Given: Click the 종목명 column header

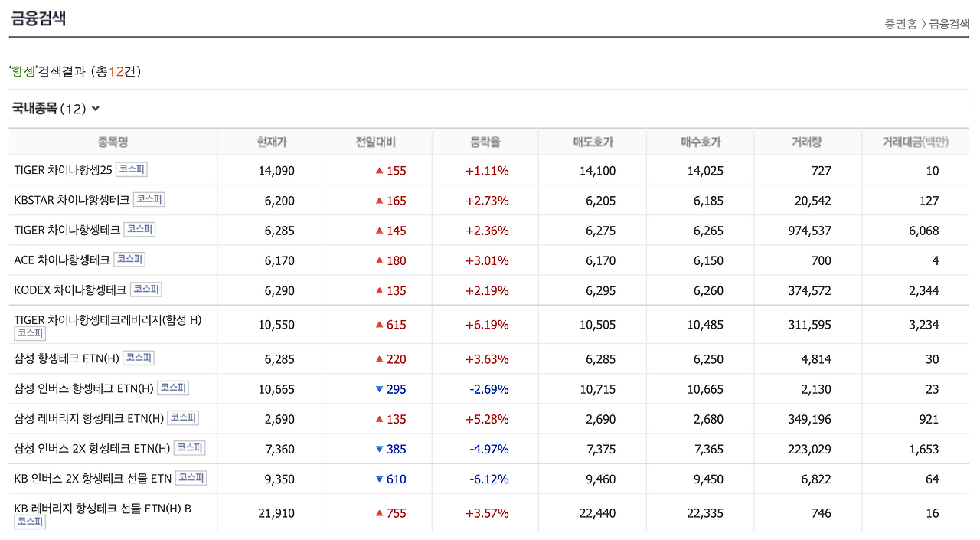Looking at the screenshot, I should click(x=113, y=141).
